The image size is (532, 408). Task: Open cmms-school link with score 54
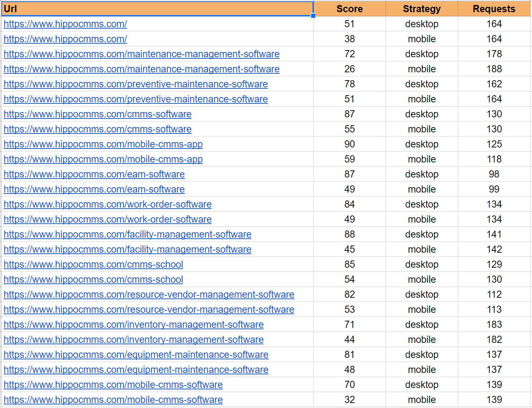pos(93,280)
